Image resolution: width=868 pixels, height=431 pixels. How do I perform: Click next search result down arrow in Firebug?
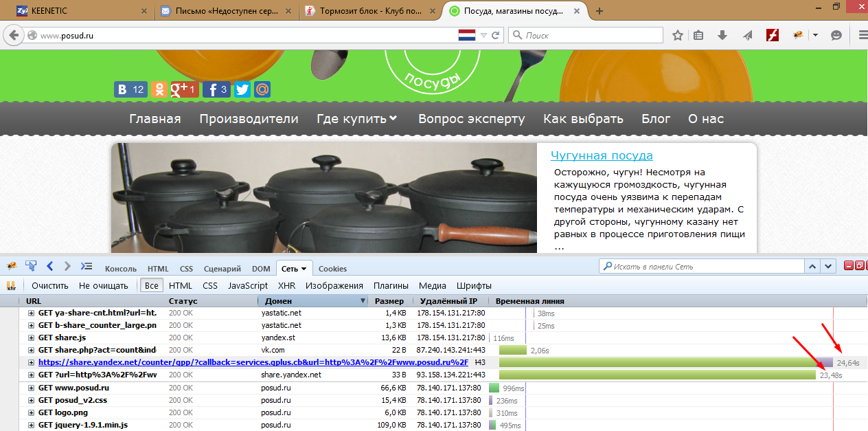[x=830, y=266]
